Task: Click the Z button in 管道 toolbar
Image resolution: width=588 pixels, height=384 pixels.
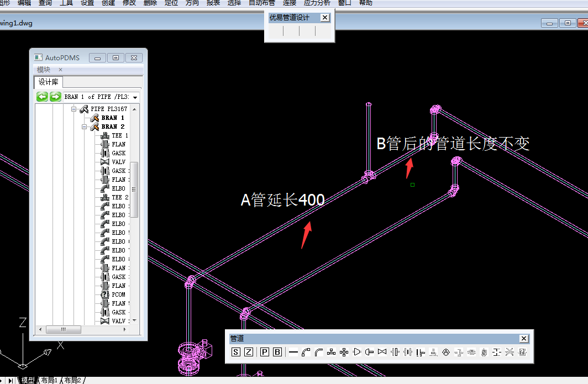Action: pyautogui.click(x=249, y=352)
